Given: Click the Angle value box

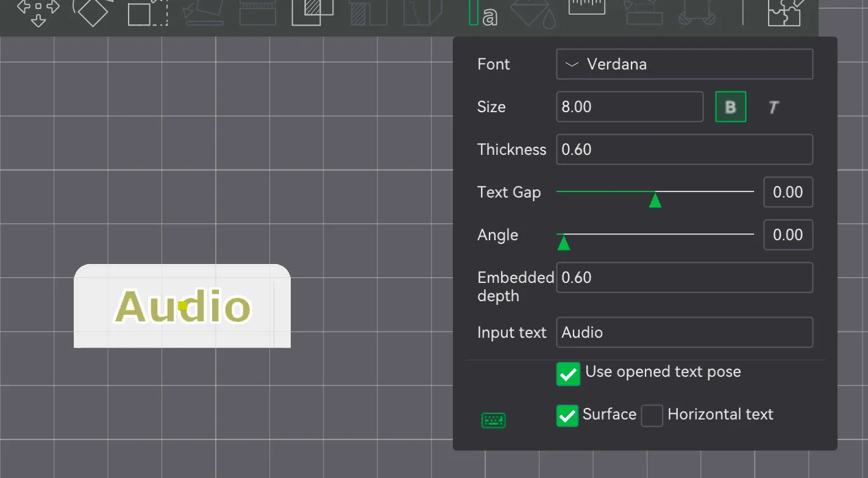Looking at the screenshot, I should pos(788,235).
